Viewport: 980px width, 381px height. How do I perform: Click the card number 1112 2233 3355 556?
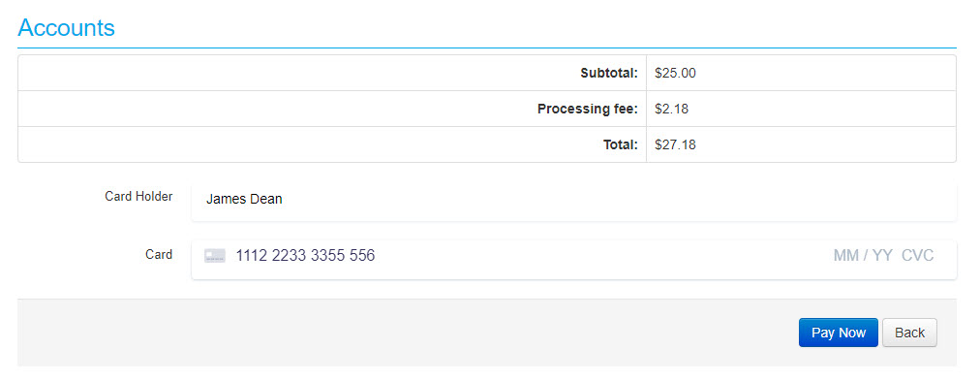(305, 255)
